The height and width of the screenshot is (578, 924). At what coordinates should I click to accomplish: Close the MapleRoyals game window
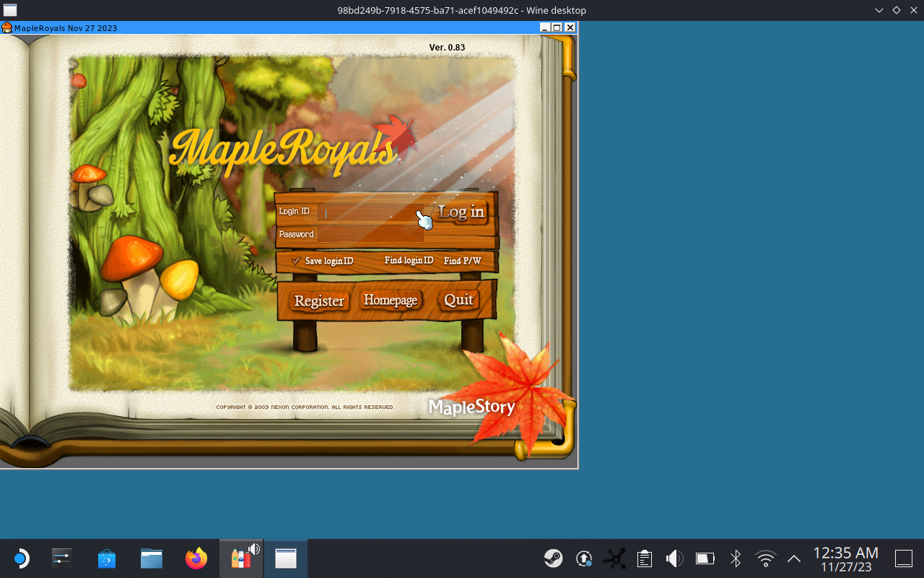pos(570,27)
